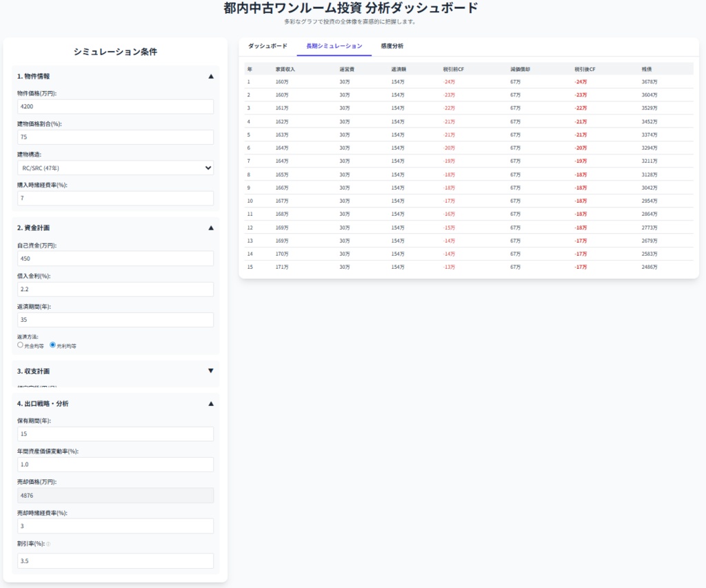The image size is (706, 588).
Task: Click the 166万 rent income cell
Action: (x=282, y=187)
